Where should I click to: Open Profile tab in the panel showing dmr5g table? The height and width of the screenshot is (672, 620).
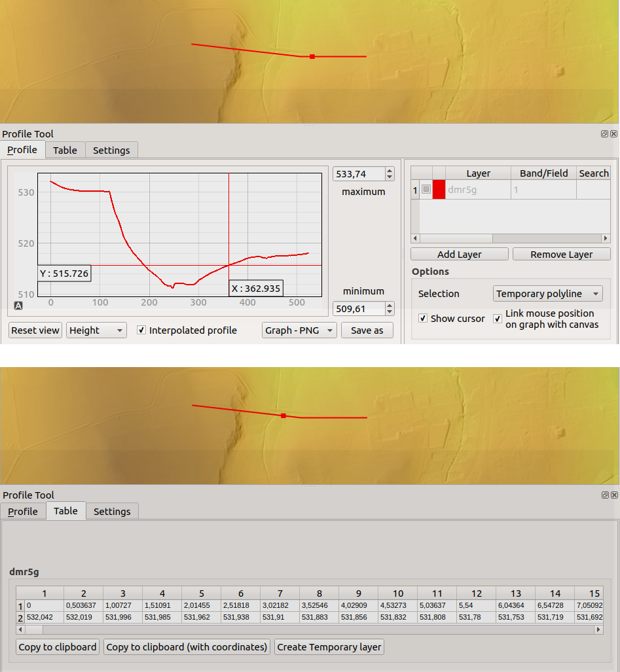click(x=23, y=511)
